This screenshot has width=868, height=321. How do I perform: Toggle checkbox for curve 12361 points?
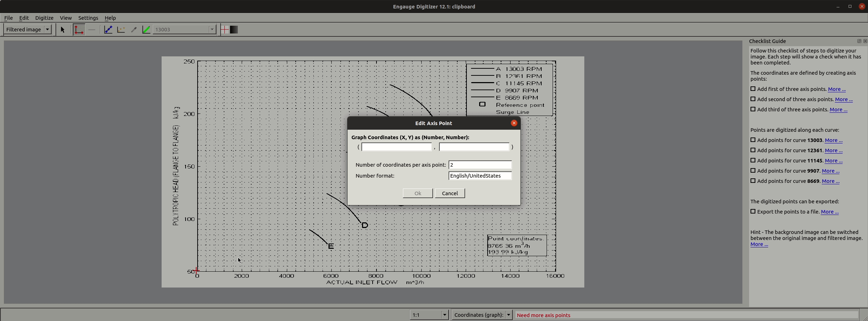click(753, 150)
